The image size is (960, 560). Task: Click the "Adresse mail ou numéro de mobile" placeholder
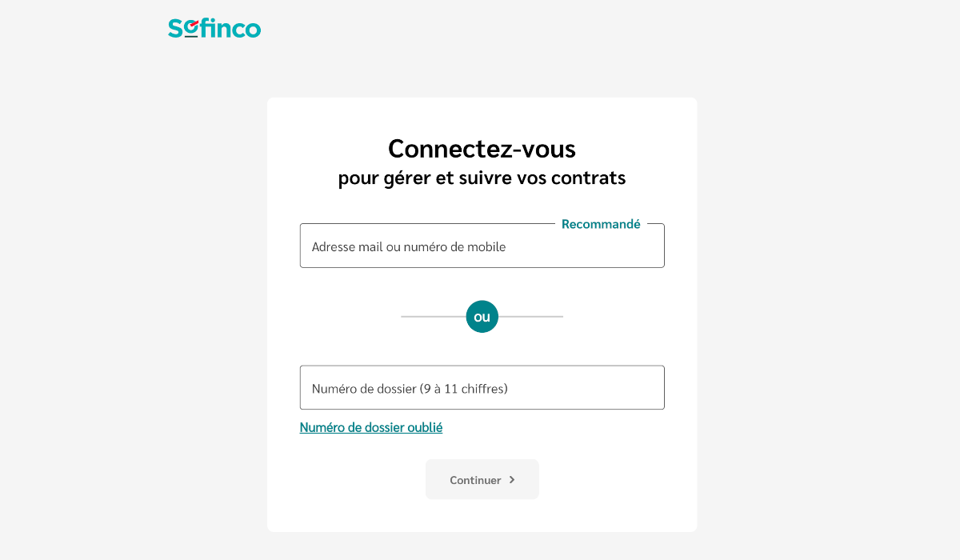point(409,247)
